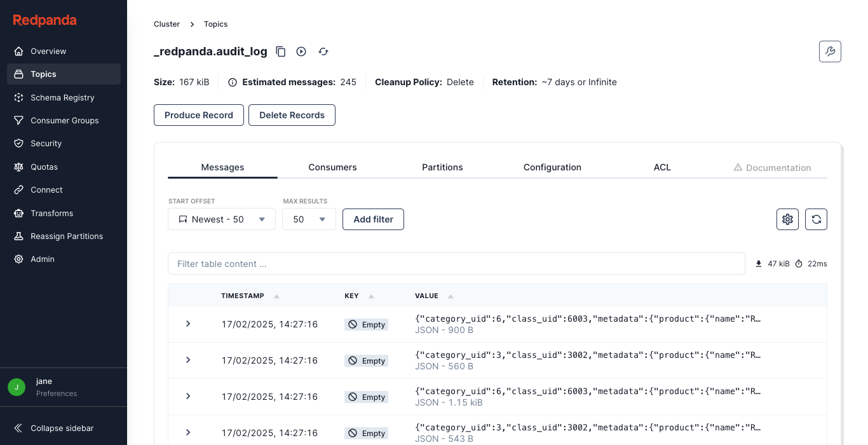868x445 pixels.
Task: Open the Max Results dropdown
Action: coord(309,219)
